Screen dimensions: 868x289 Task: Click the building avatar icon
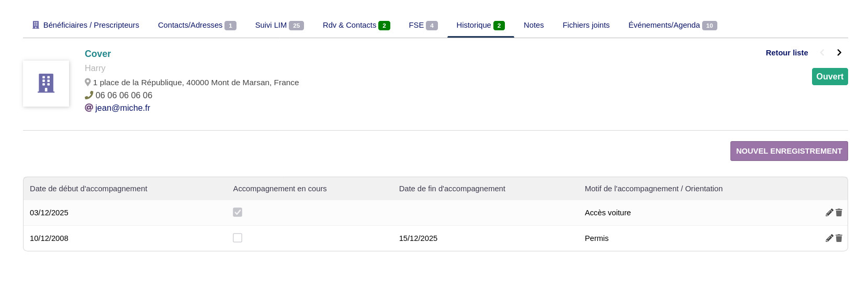point(46,84)
